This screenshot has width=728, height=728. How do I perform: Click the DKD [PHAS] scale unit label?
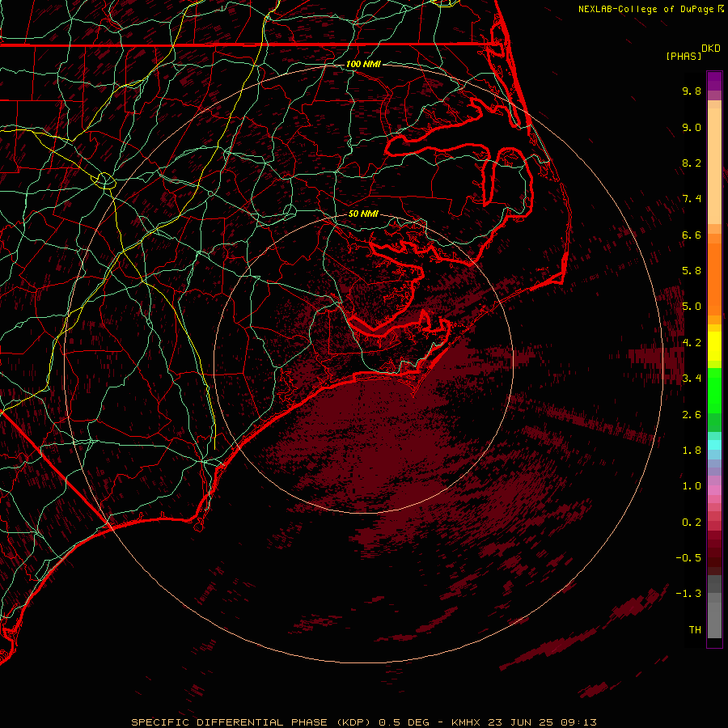click(692, 52)
